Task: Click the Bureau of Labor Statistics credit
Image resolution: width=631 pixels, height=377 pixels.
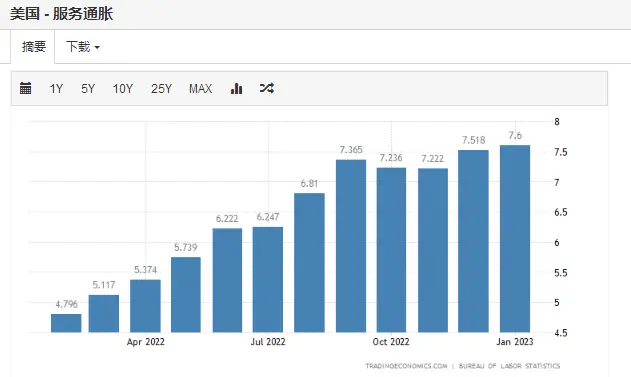Action: pyautogui.click(x=509, y=366)
